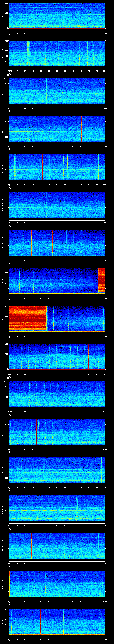Viewport: 114px width, 644px height.
Task: Click the large red noise block in the 1:39:00 panel
Action: point(28,318)
